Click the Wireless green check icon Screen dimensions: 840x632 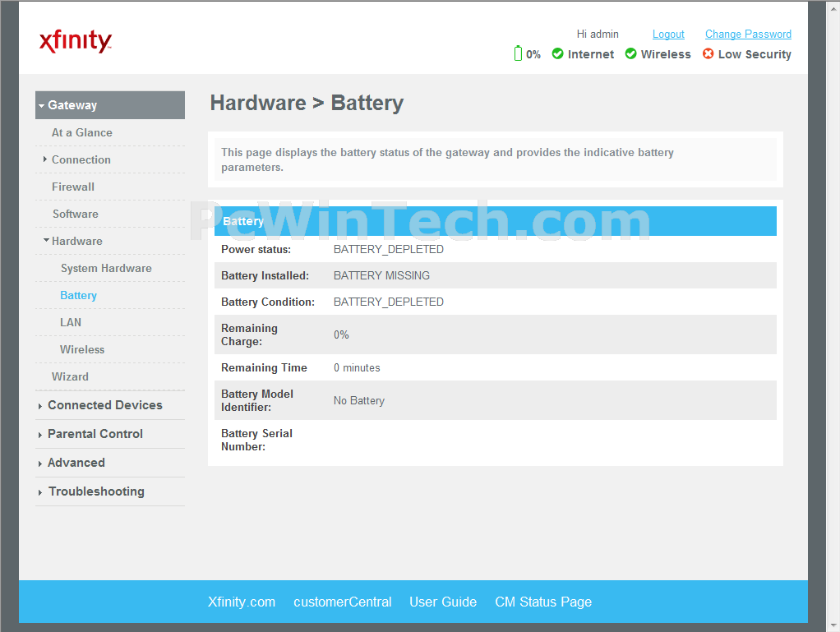pos(630,53)
